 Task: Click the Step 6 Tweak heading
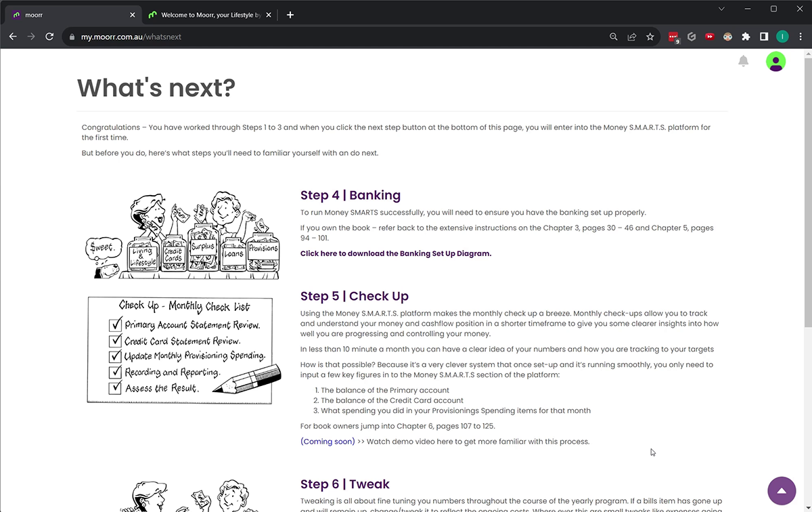(x=345, y=484)
